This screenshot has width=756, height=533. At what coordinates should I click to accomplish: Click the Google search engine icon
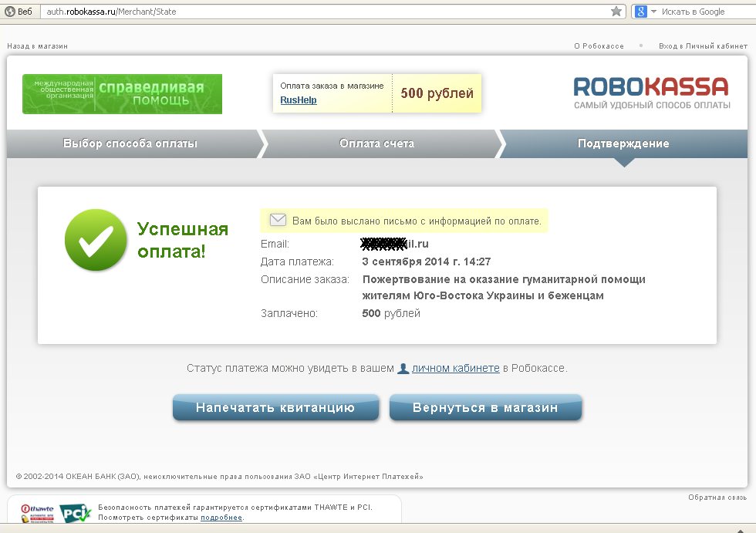[641, 11]
